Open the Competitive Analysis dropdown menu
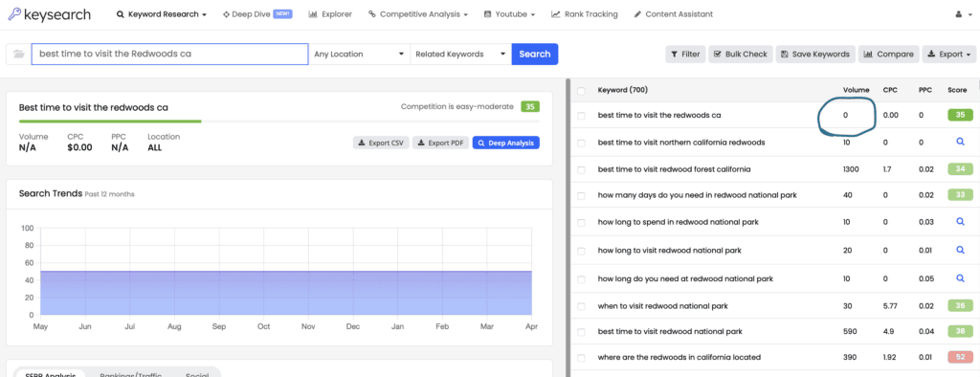The height and width of the screenshot is (377, 980). point(418,14)
